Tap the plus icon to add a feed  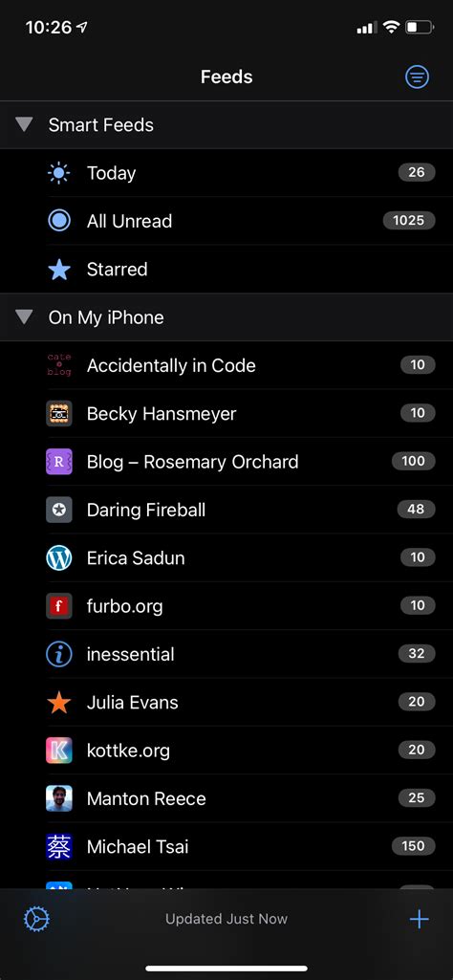click(x=419, y=919)
